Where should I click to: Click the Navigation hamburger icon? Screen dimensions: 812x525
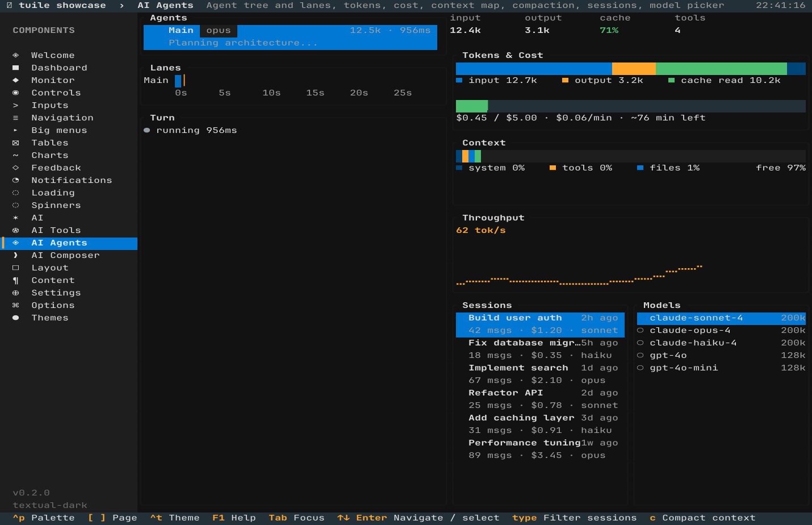pos(16,118)
